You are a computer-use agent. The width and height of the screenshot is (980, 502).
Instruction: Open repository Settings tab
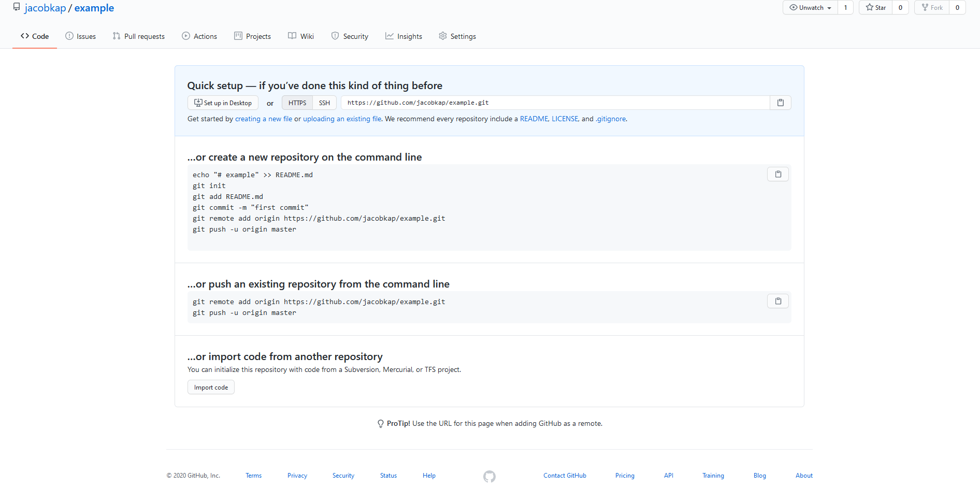pyautogui.click(x=457, y=36)
